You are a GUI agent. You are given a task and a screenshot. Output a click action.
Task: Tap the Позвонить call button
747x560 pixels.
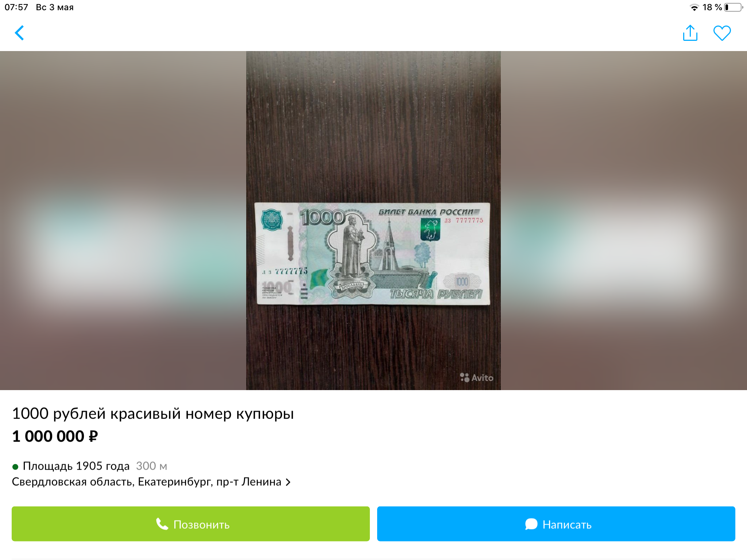[190, 524]
